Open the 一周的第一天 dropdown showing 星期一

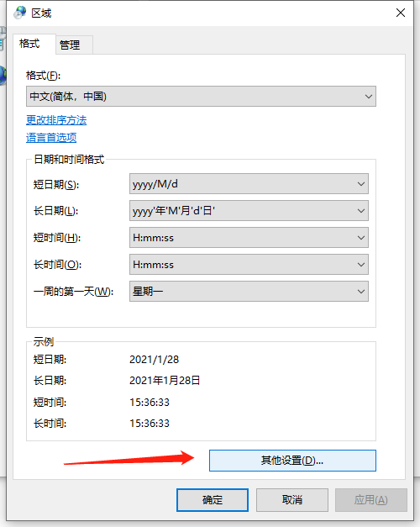[249, 292]
